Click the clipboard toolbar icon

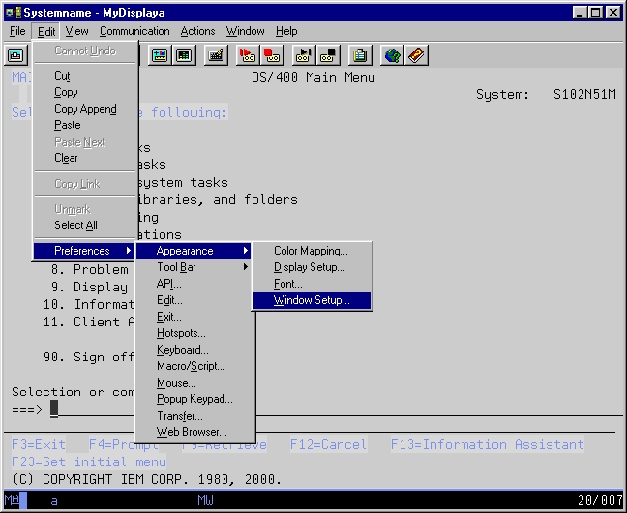tap(360, 55)
